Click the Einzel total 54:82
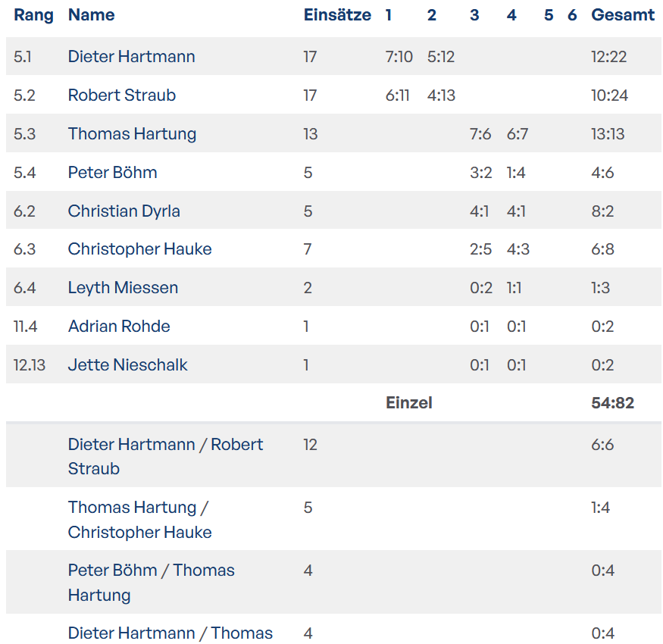Image resolution: width=663 pixels, height=644 pixels. point(612,403)
